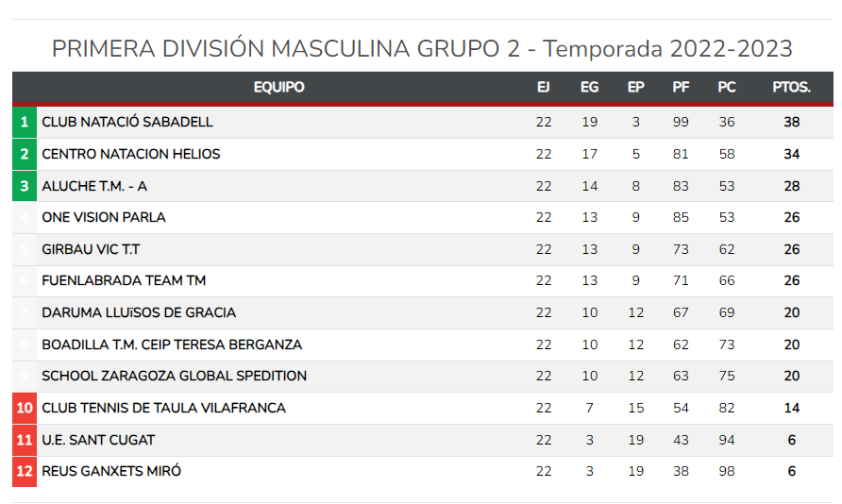Image resolution: width=842 pixels, height=504 pixels.
Task: Click the red rank 10 badge
Action: 25,408
